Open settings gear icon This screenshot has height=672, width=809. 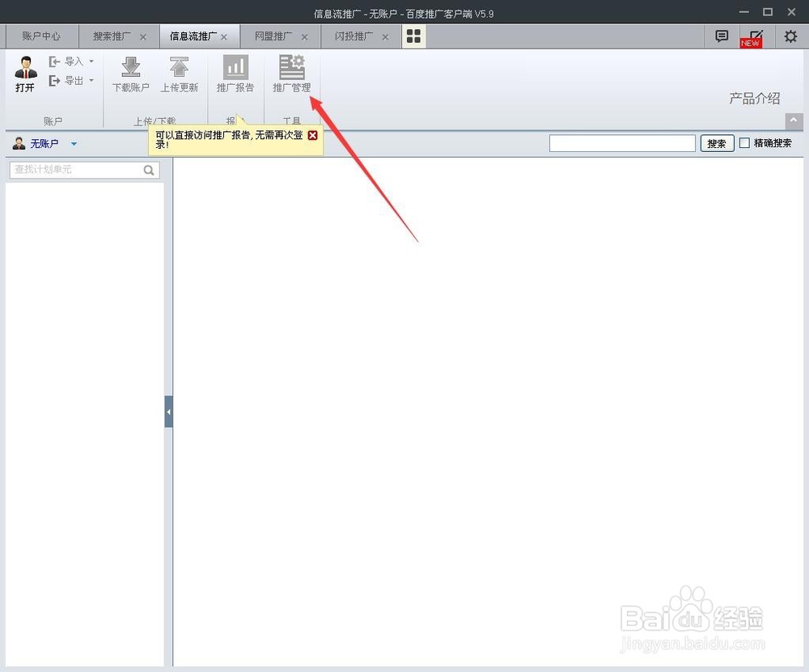click(790, 36)
